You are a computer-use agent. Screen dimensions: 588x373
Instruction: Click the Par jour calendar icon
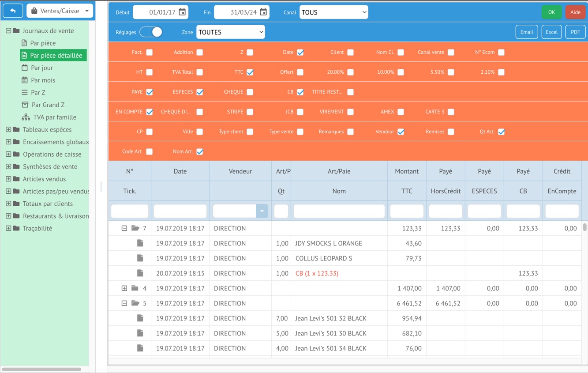(x=25, y=68)
